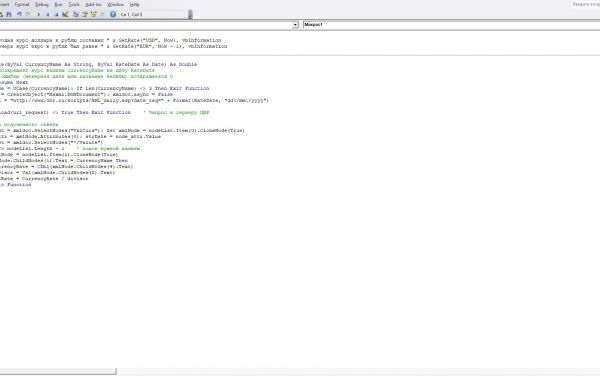This screenshot has height=376, width=600.
Task: Click the greyed Redo icon
Action: click(28, 14)
